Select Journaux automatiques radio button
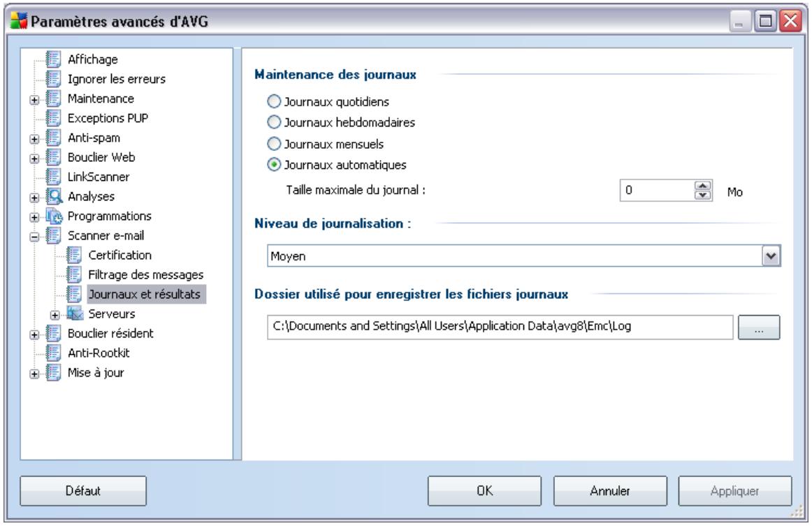 pyautogui.click(x=274, y=165)
